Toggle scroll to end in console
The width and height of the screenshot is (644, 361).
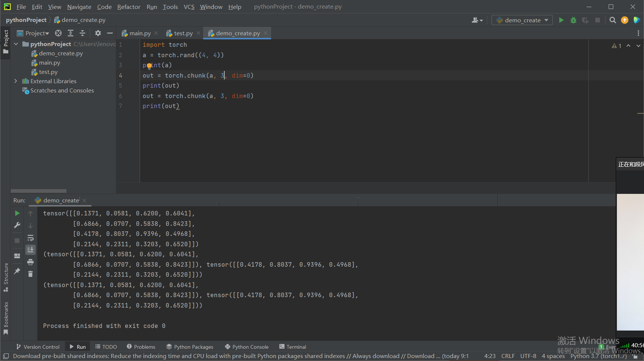coord(30,250)
